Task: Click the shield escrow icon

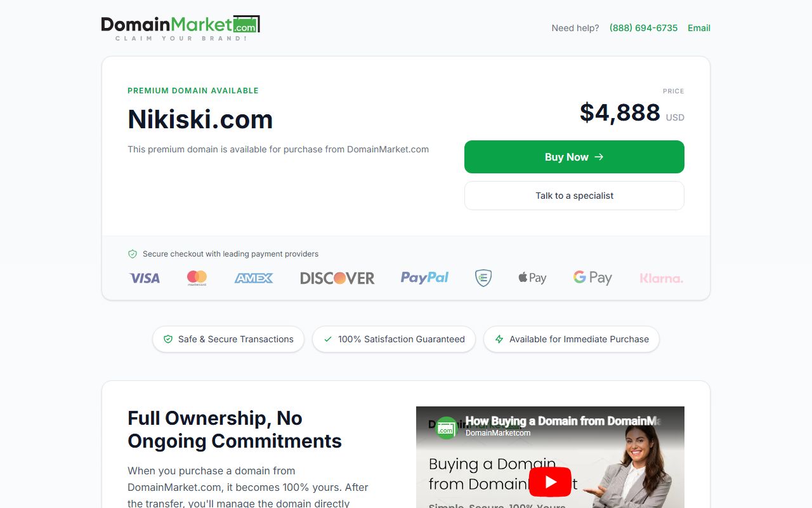Action: (483, 277)
